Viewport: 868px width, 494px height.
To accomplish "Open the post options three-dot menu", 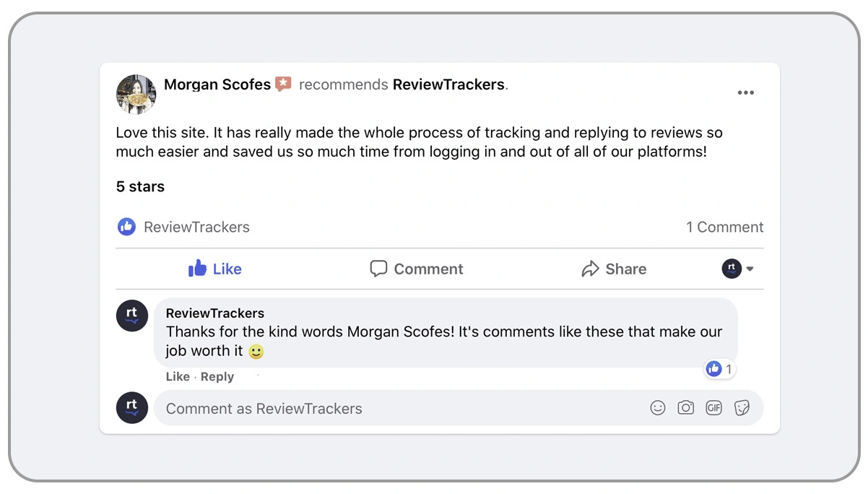I will pyautogui.click(x=745, y=92).
